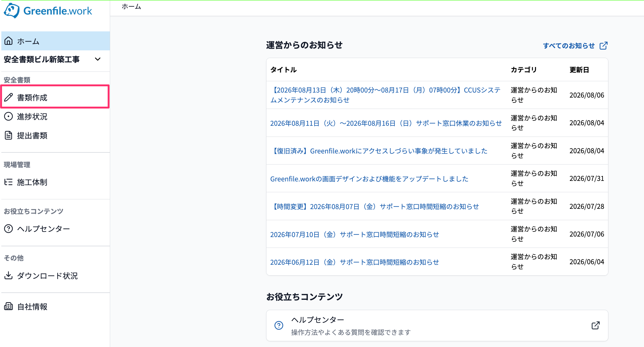Open CCUSシステムメンテナンスのお知らせ notice
Viewport: 644px width, 347px height.
[x=386, y=95]
